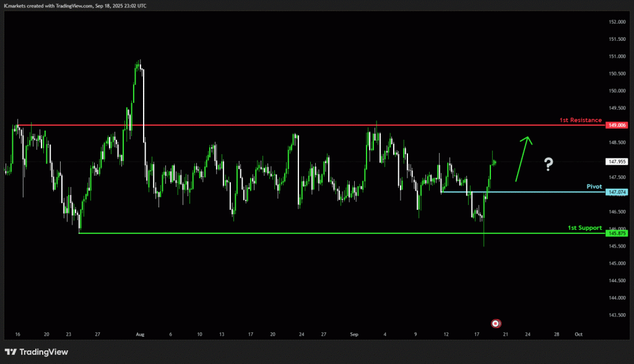The image size is (634, 364).
Task: Click the 144.500 price axis value
Action: point(617,280)
